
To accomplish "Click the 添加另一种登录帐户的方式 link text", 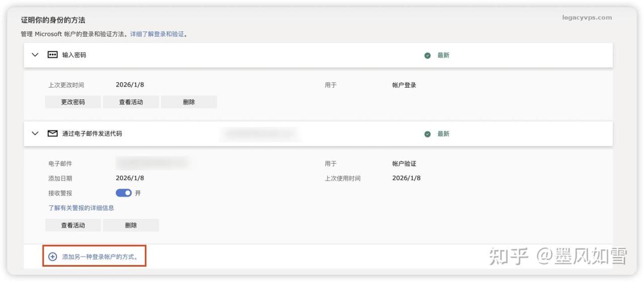I will click(x=100, y=256).
